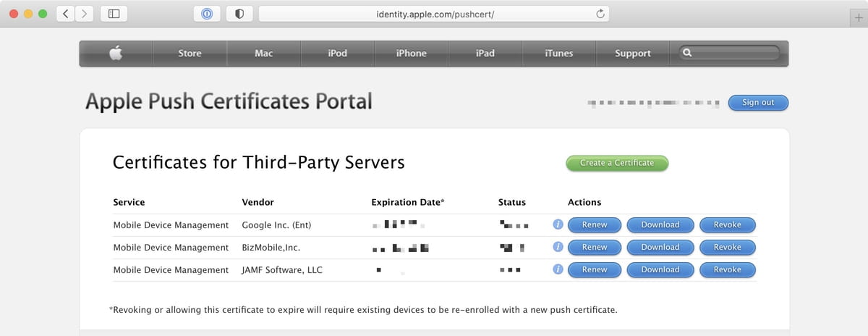Renew the Google Inc. (Ent) certificate
The image size is (868, 336).
(x=595, y=224)
